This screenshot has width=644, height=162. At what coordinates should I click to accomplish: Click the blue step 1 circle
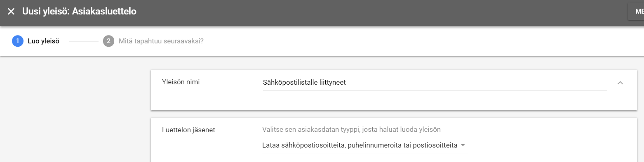coord(18,41)
